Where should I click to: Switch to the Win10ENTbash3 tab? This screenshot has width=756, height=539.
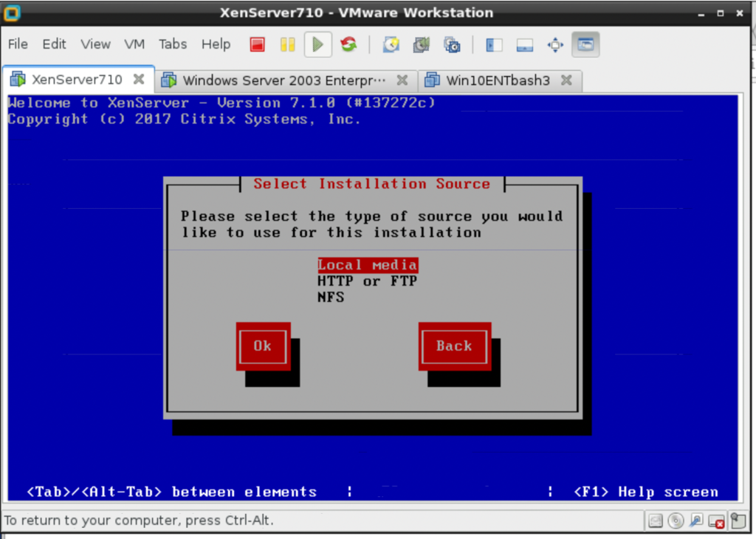[498, 80]
